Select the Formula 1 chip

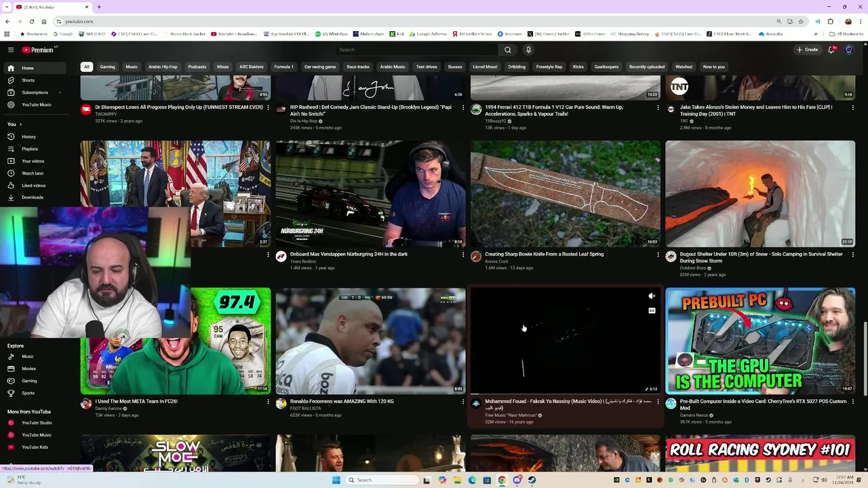283,67
